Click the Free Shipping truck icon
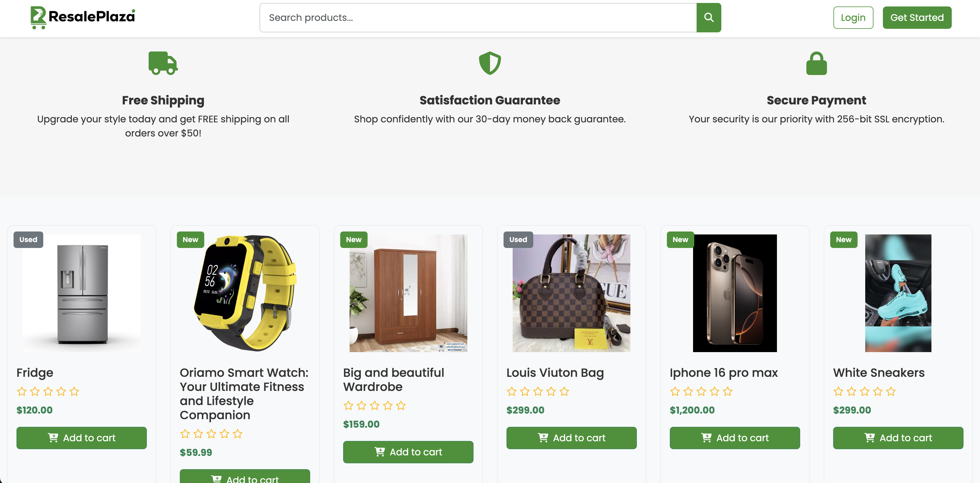This screenshot has height=483, width=980. click(163, 63)
